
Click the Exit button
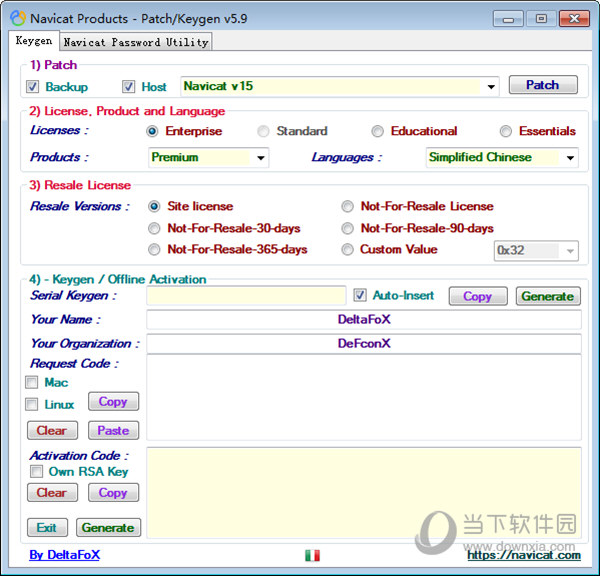(47, 528)
